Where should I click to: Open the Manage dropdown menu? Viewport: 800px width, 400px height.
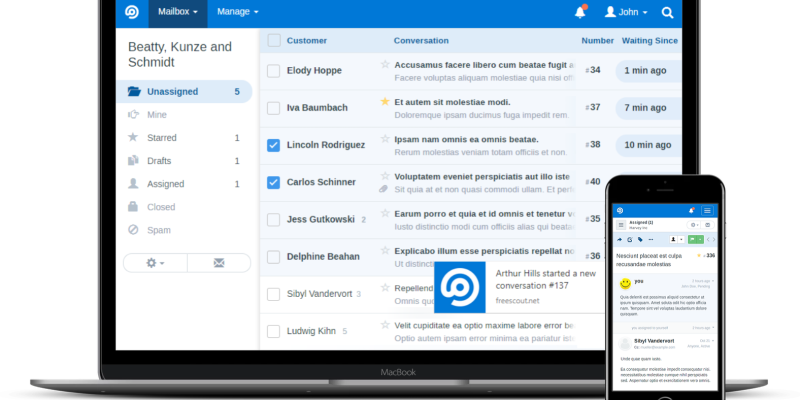[238, 12]
